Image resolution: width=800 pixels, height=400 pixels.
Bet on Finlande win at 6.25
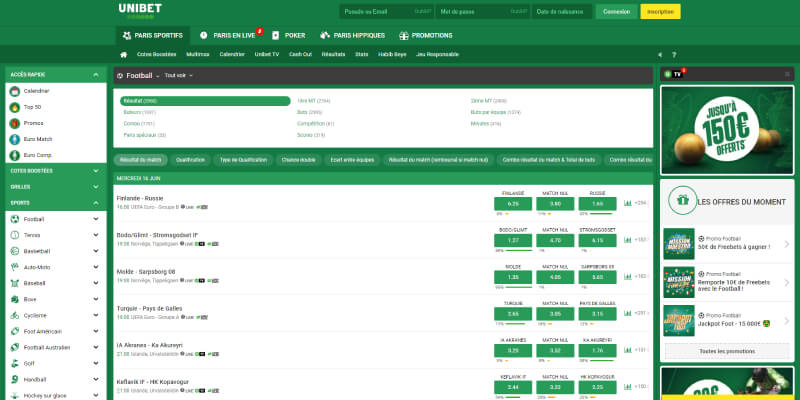(513, 204)
